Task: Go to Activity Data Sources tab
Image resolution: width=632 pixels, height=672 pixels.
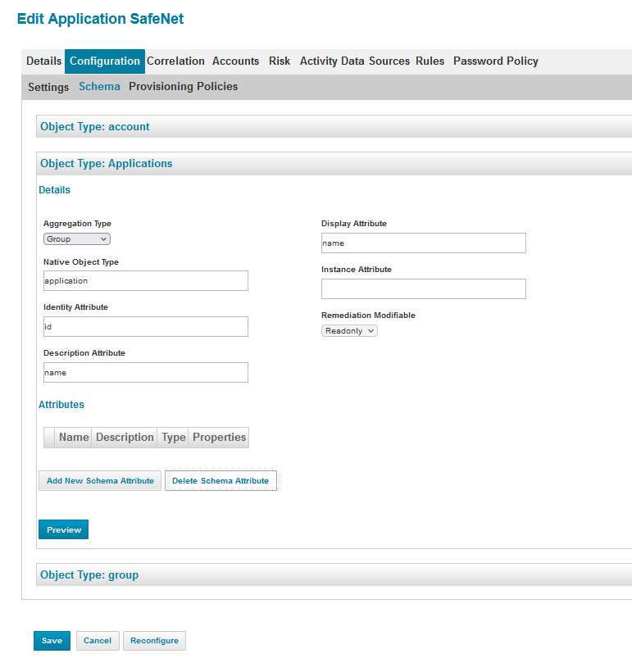Action: (354, 61)
